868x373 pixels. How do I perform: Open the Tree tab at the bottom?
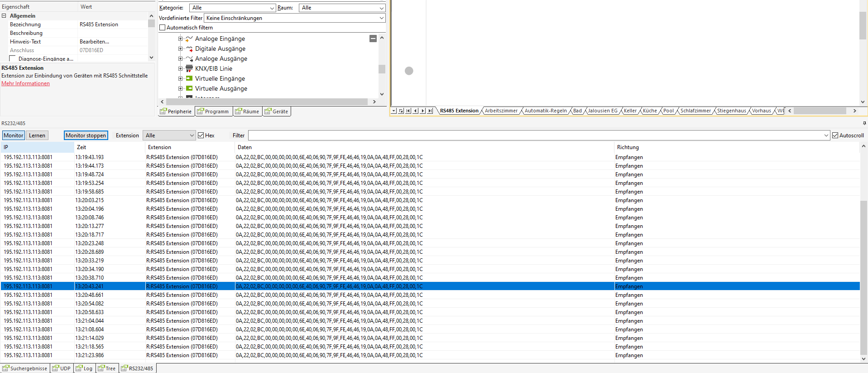tap(107, 368)
